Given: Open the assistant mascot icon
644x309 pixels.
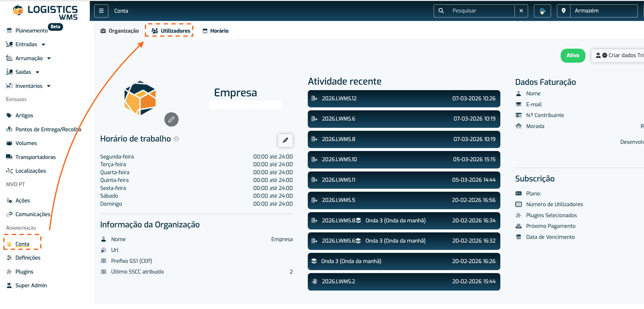Looking at the screenshot, I should point(542,11).
